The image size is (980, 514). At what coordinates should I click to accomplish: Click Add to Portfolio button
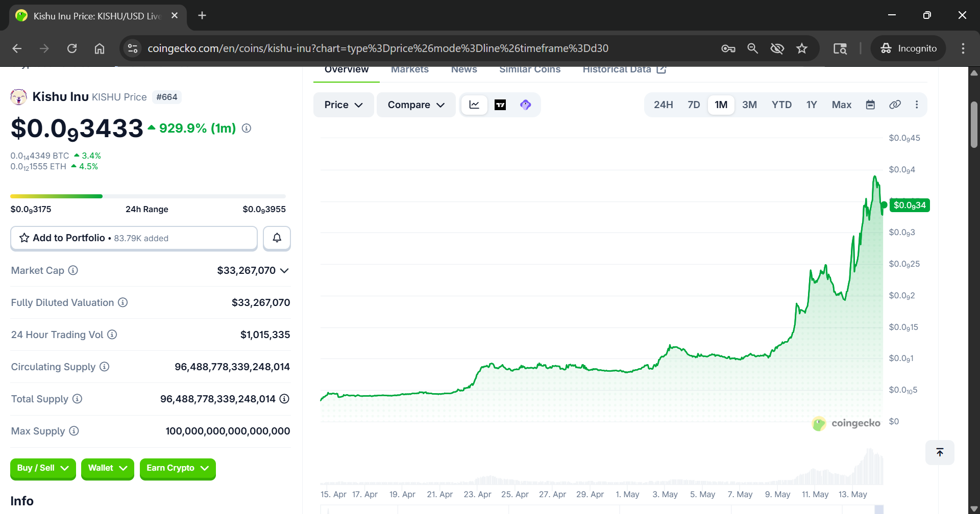coord(134,238)
